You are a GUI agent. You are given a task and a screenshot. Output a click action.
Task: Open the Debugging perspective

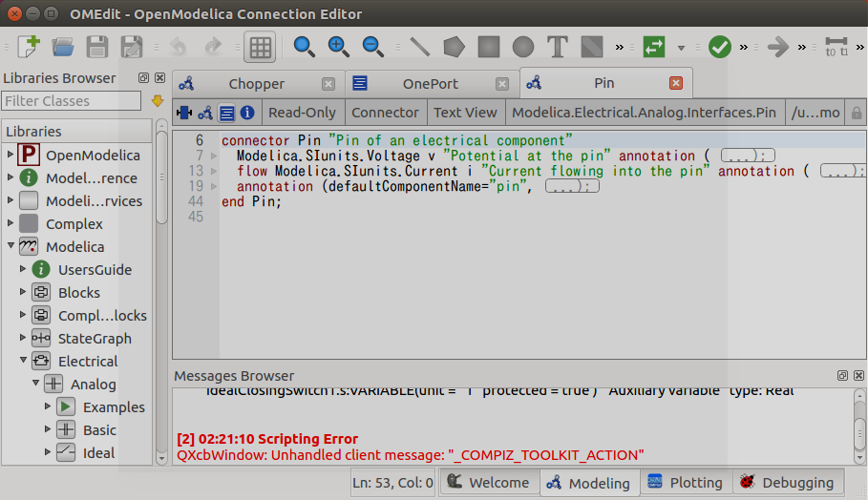(x=789, y=482)
